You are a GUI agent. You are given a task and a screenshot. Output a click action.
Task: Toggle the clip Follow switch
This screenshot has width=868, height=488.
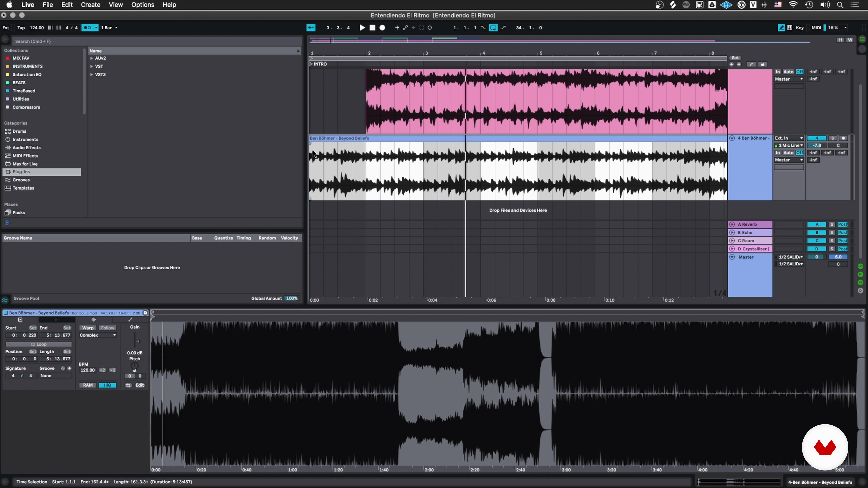(x=108, y=328)
